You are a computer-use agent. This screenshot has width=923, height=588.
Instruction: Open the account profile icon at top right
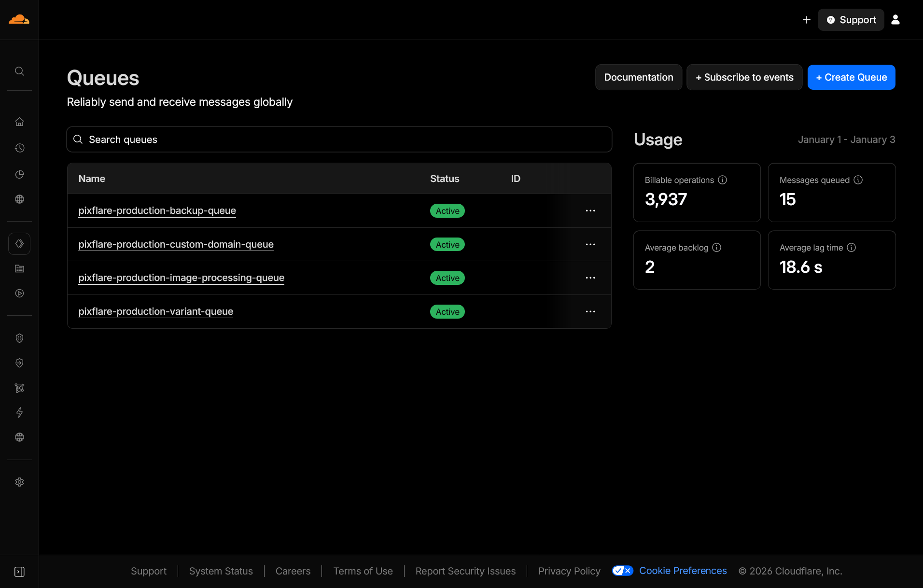pos(895,19)
